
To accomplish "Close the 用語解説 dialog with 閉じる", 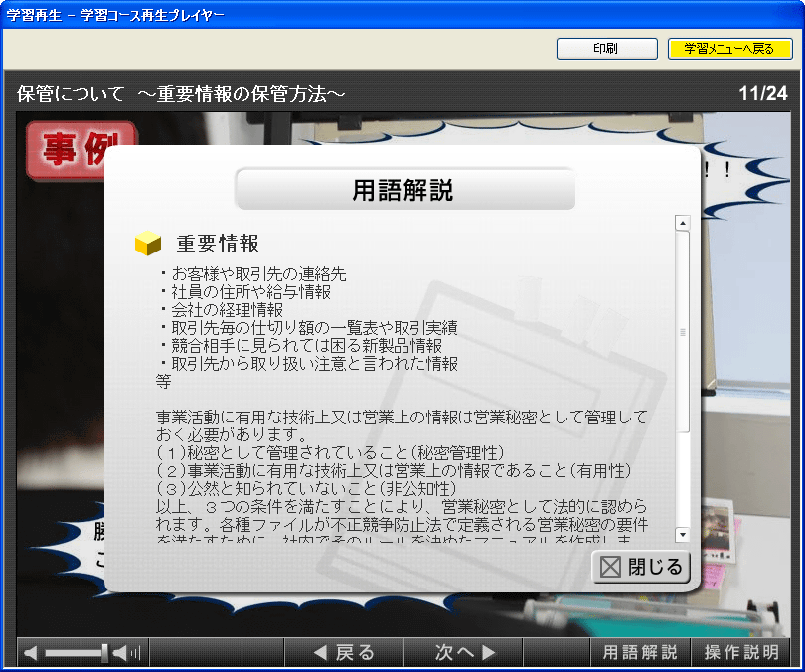I will [641, 567].
